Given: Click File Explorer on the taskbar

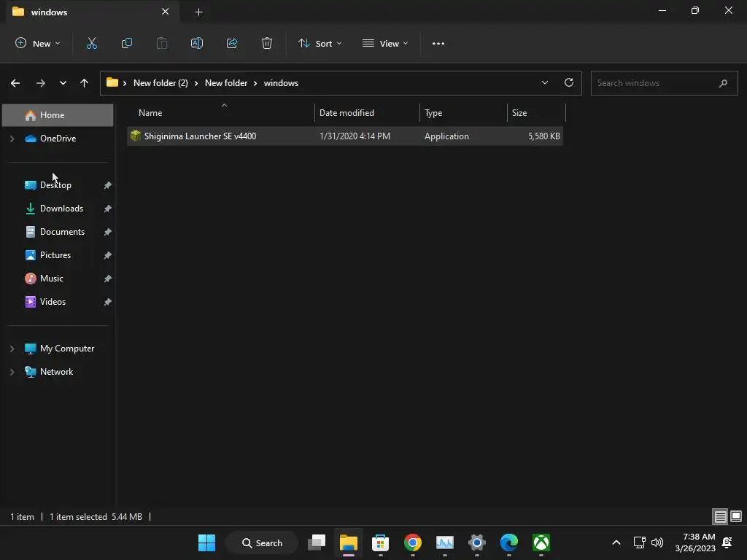Looking at the screenshot, I should (348, 542).
